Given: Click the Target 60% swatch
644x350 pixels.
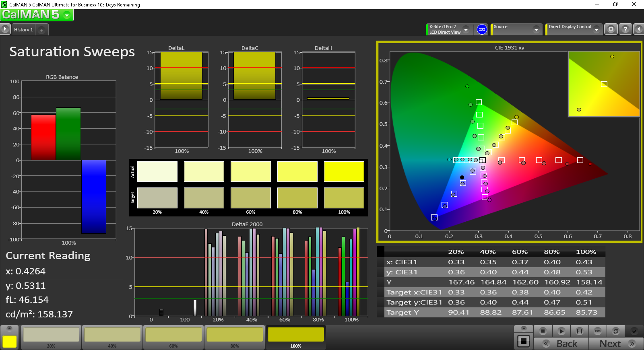Looking at the screenshot, I should (251, 198).
